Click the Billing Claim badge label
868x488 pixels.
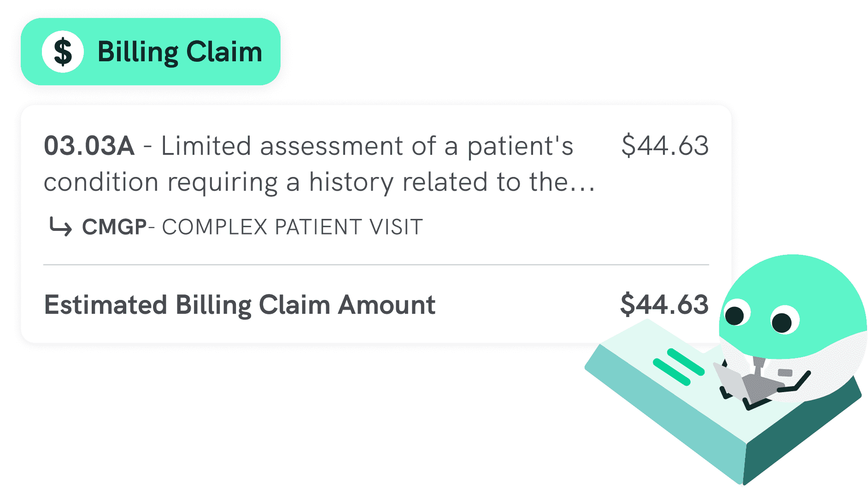(180, 52)
